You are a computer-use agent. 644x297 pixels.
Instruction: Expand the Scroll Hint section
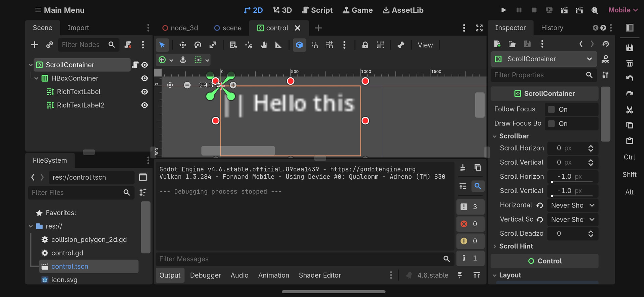516,246
